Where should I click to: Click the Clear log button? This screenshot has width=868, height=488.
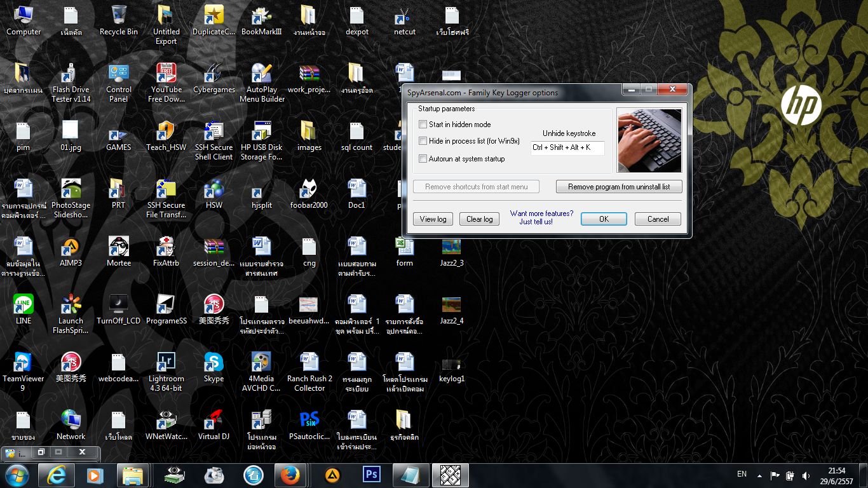coord(479,219)
